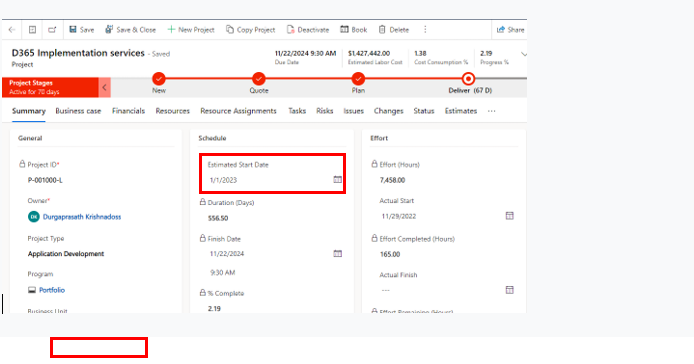Screen dimensions: 694x364
Task: Click Project ID value P-001000-L
Action: click(x=45, y=180)
